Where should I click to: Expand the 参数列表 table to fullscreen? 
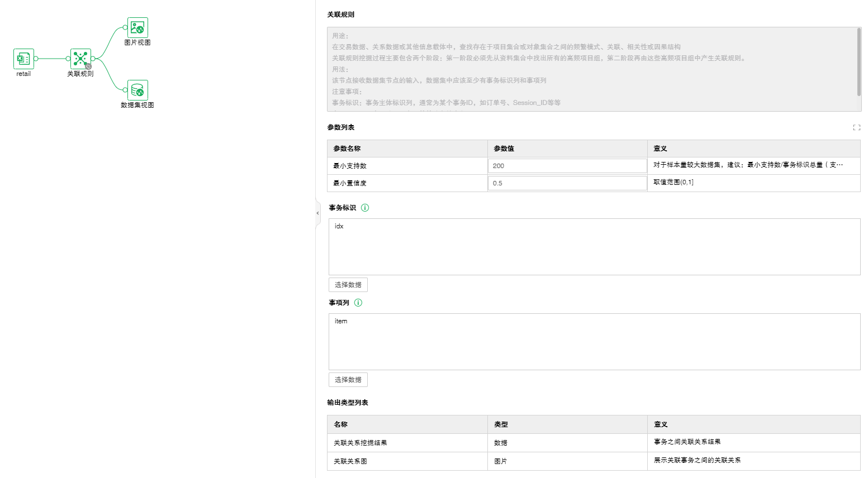(x=856, y=128)
